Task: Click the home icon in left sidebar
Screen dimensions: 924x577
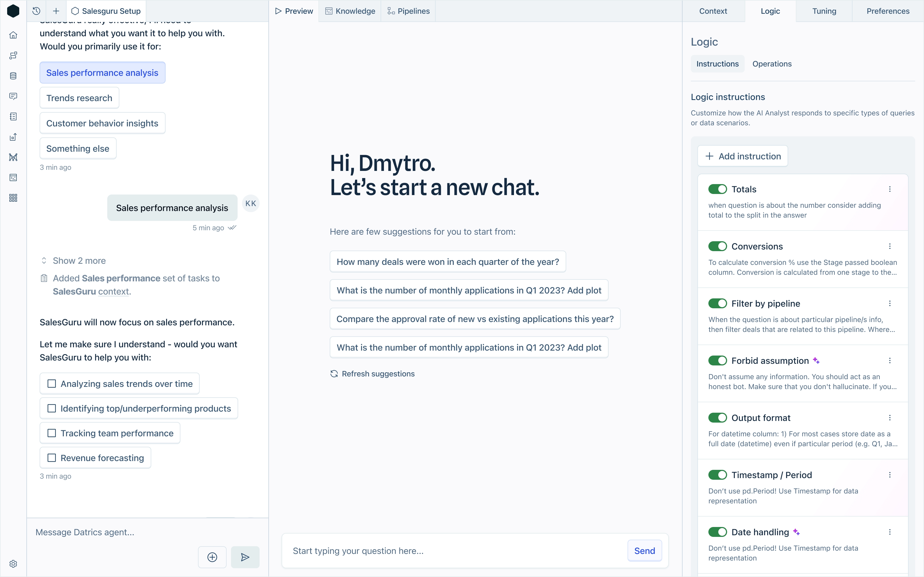Action: (x=13, y=35)
